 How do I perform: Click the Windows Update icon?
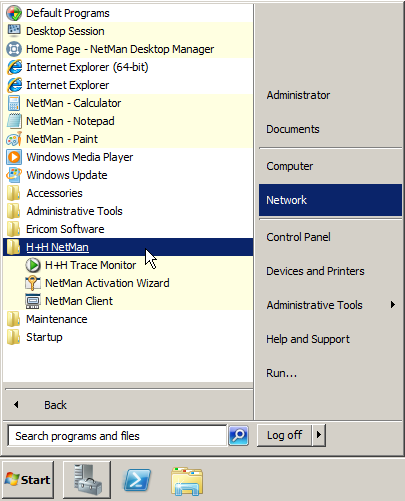14,175
